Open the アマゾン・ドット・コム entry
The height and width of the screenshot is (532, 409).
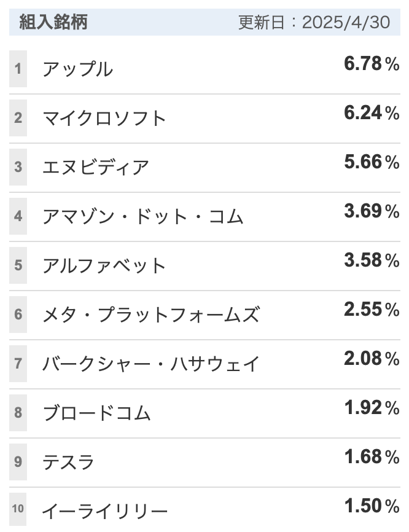coord(142,216)
